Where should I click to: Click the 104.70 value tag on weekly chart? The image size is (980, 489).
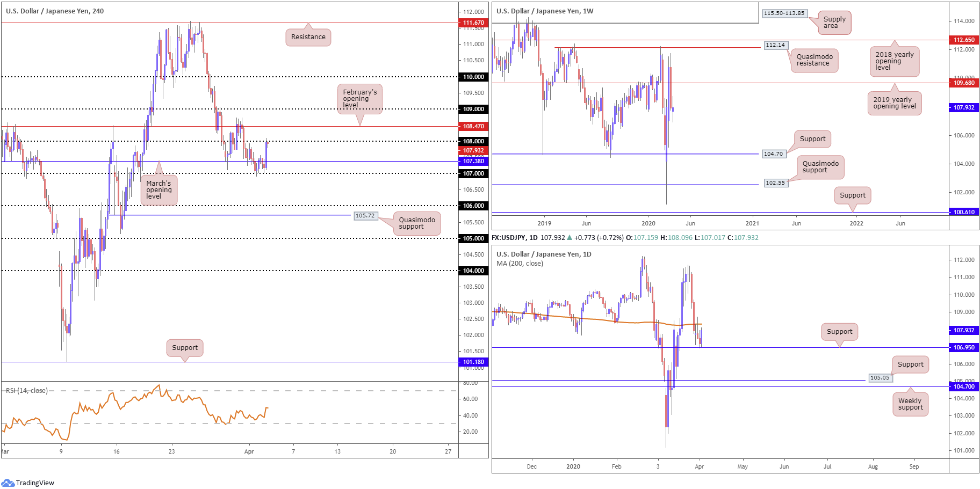(774, 154)
